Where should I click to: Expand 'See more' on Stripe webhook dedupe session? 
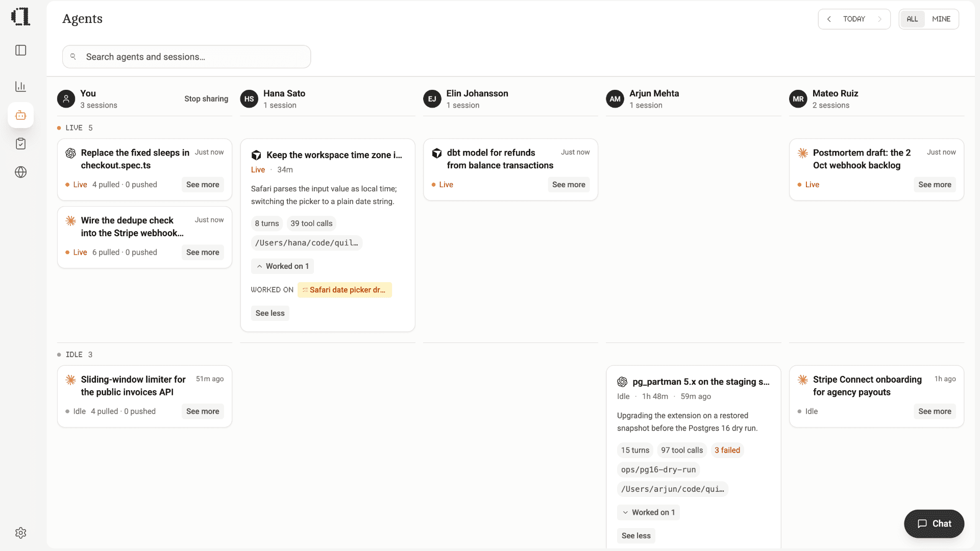(x=203, y=253)
